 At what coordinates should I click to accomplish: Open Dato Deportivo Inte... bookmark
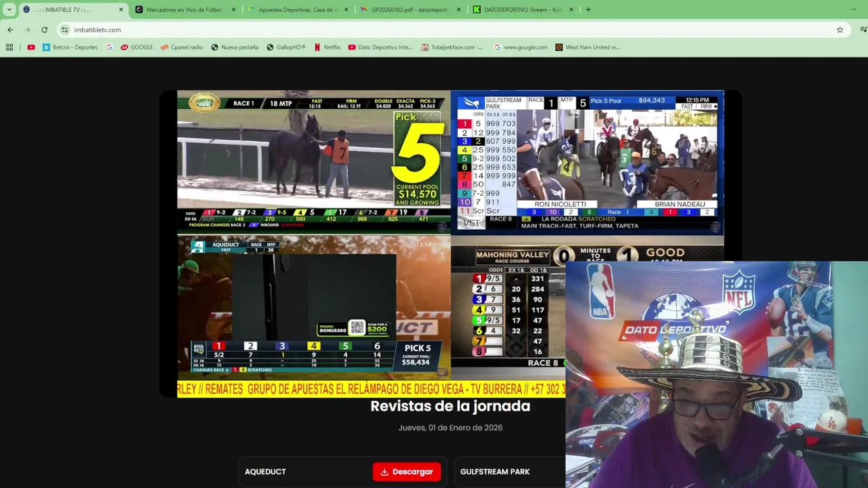tap(380, 47)
